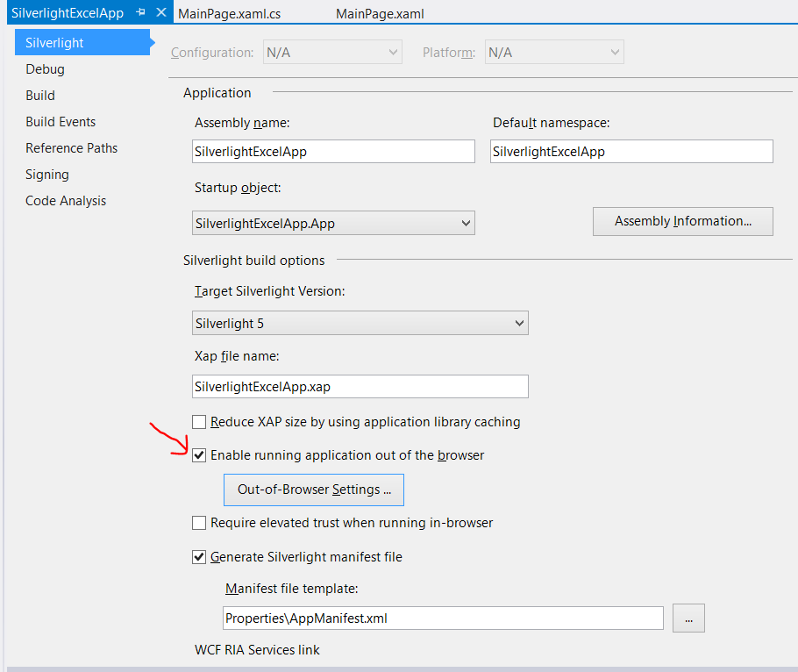The height and width of the screenshot is (672, 798).
Task: Select Build Events in sidebar
Action: [x=61, y=122]
